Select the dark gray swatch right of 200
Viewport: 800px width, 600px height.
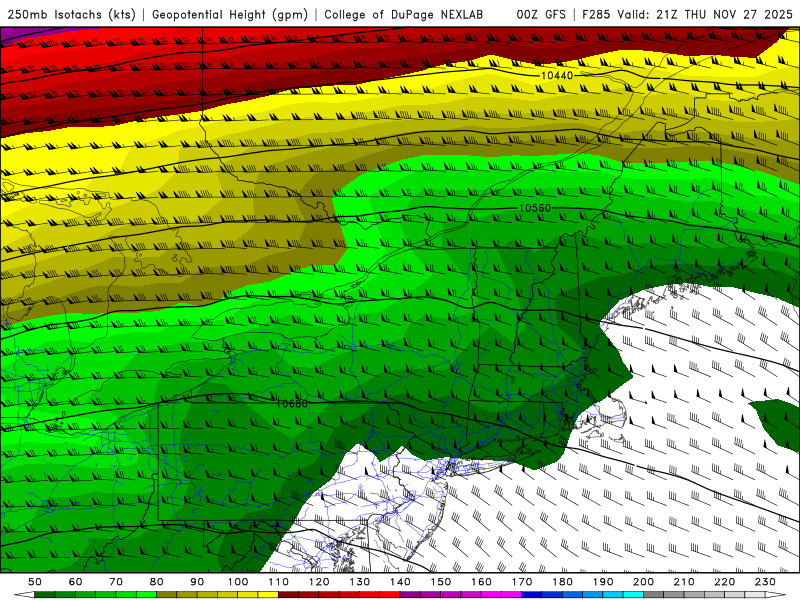654,595
